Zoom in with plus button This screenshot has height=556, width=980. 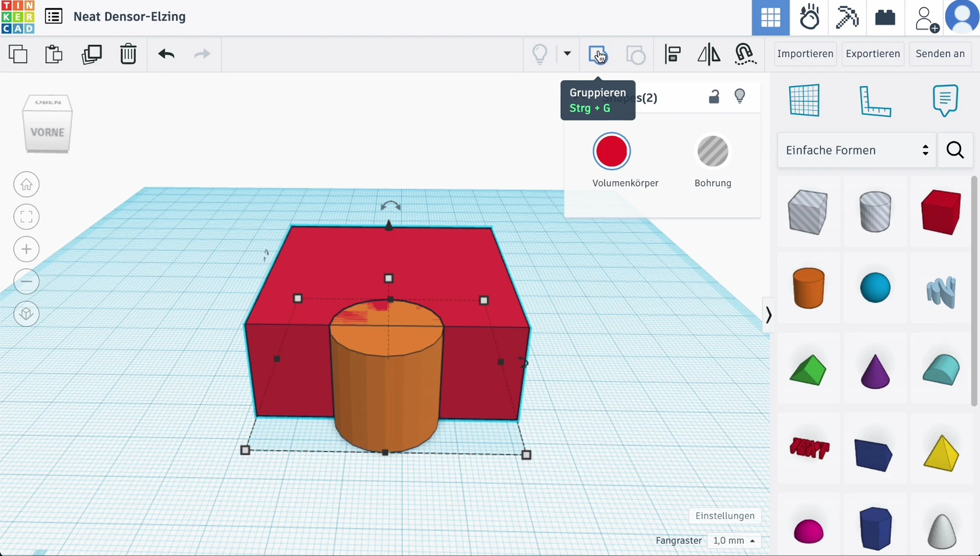point(27,249)
